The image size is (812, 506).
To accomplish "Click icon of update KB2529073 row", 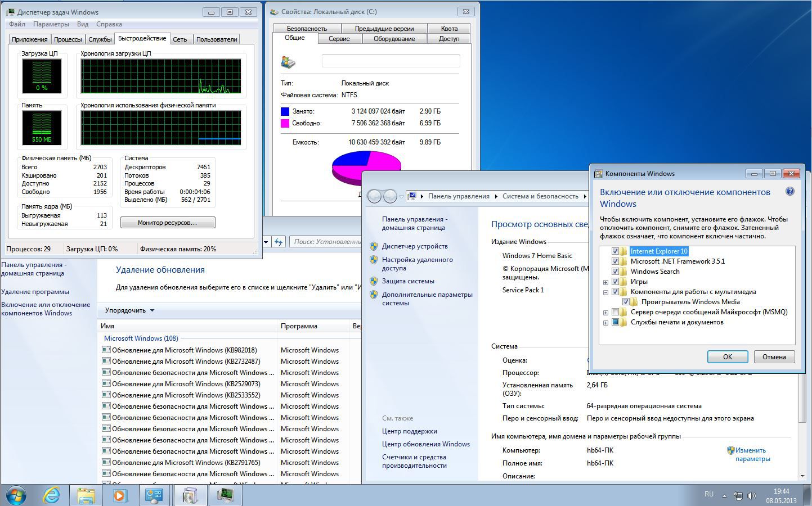I will (106, 383).
